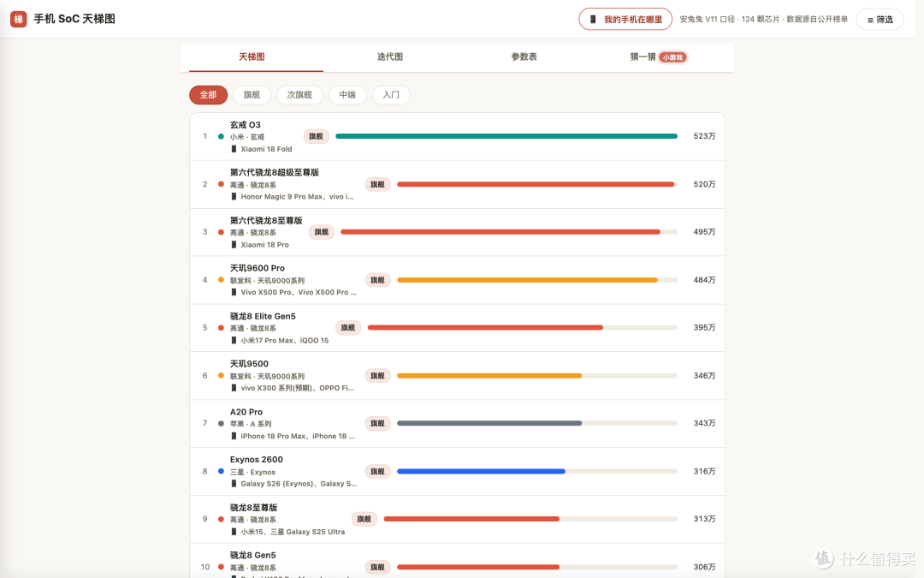The height and width of the screenshot is (578, 924).
Task: Click the gray score bar of A20 Pro
Action: [489, 424]
